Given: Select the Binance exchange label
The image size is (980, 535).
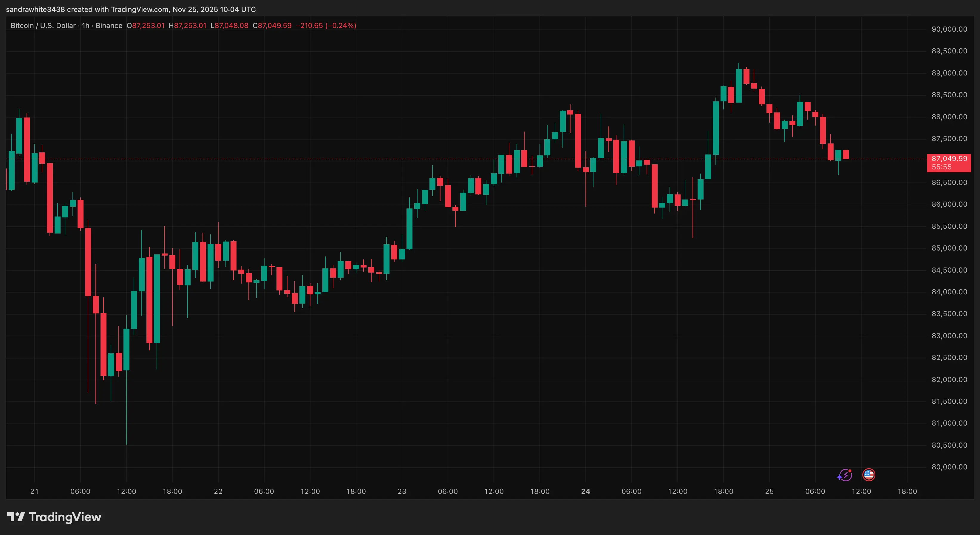Looking at the screenshot, I should tap(109, 25).
